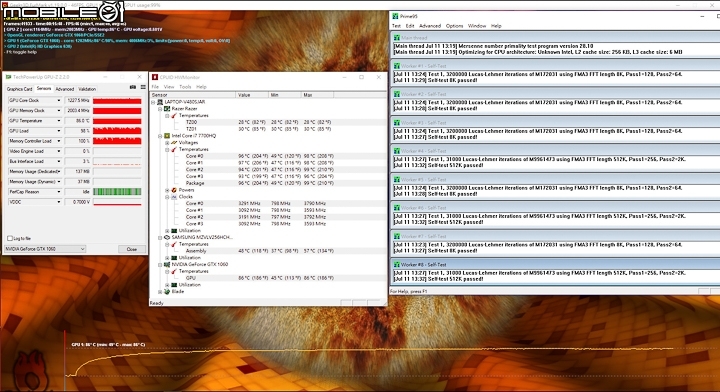Switch to the Advanced tab in GPU-Z

pos(64,89)
